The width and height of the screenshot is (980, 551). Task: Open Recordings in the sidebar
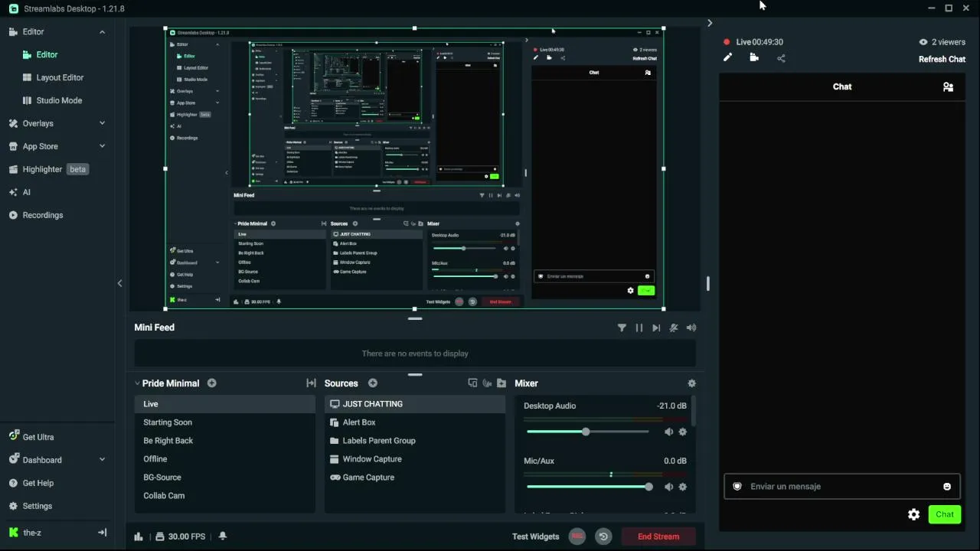click(36, 215)
